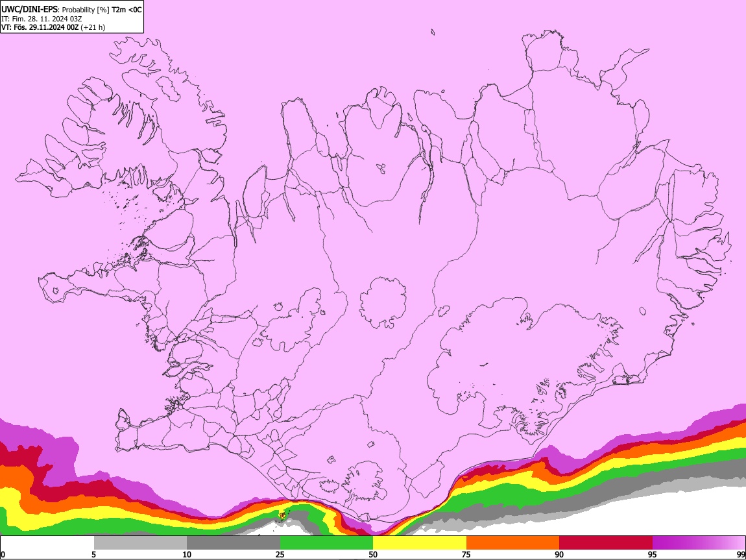Click the legend tick label '90'
Screen dimensions: 746x560
click(x=559, y=554)
